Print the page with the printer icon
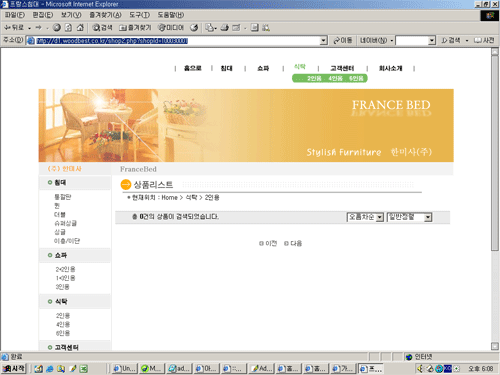This screenshot has height=375, width=500. [225, 28]
